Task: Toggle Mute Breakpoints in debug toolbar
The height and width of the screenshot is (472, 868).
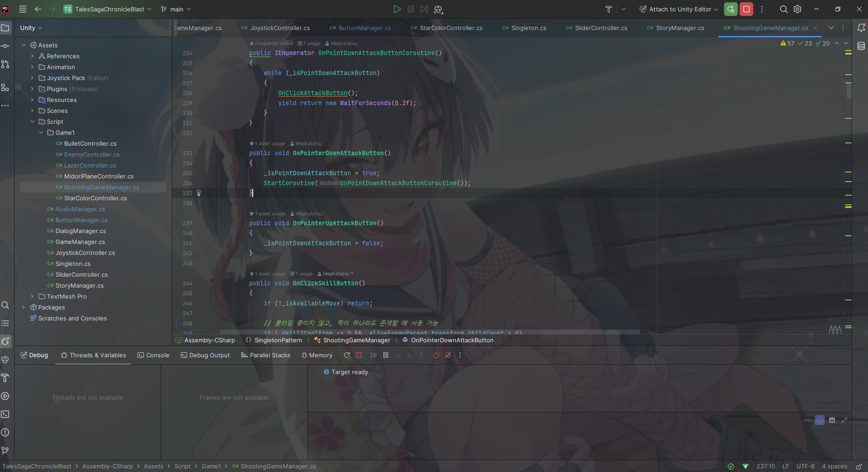Action: click(448, 355)
